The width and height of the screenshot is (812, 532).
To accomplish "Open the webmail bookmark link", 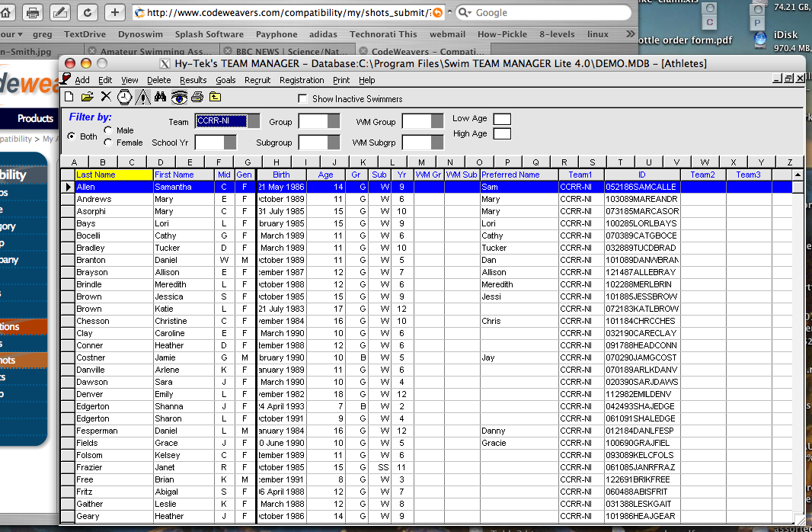I will [448, 34].
